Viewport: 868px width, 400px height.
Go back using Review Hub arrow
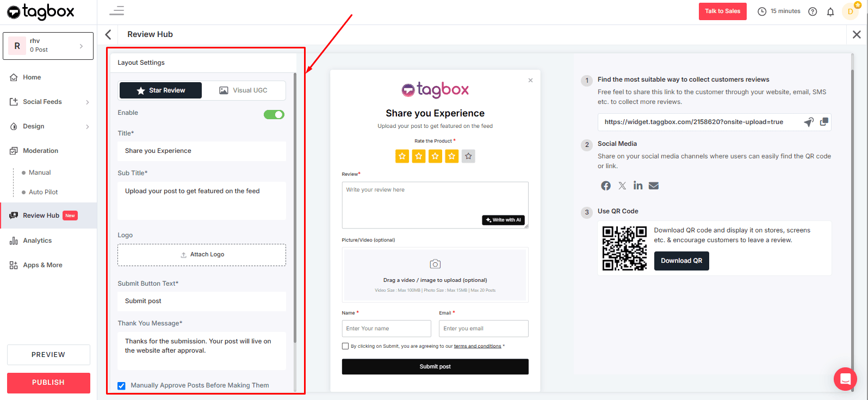coord(108,34)
